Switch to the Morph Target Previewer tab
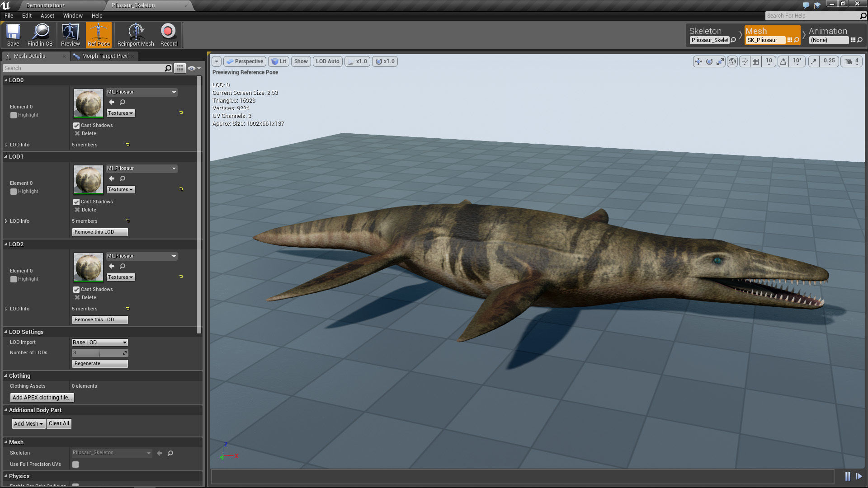Screen dimensions: 868x488 click(x=105, y=56)
